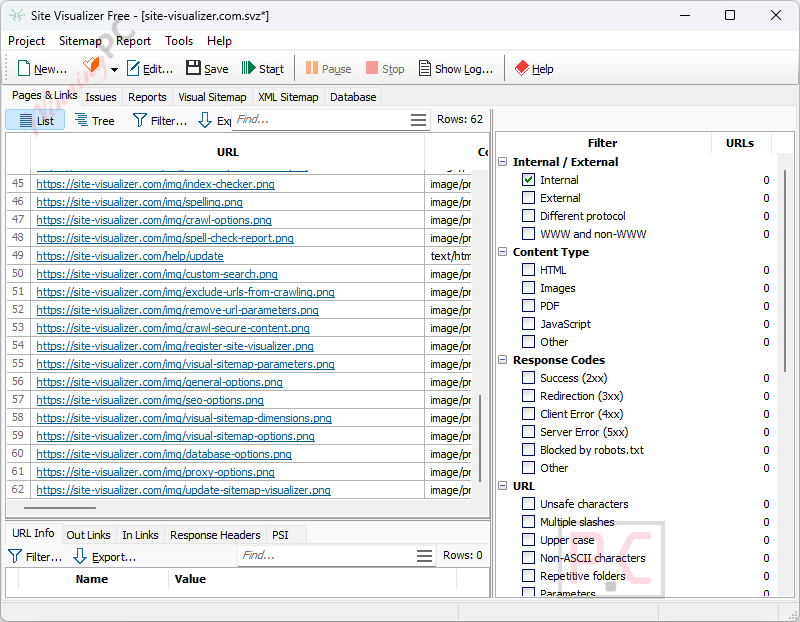Open the Help menu
The height and width of the screenshot is (622, 800).
pos(219,41)
